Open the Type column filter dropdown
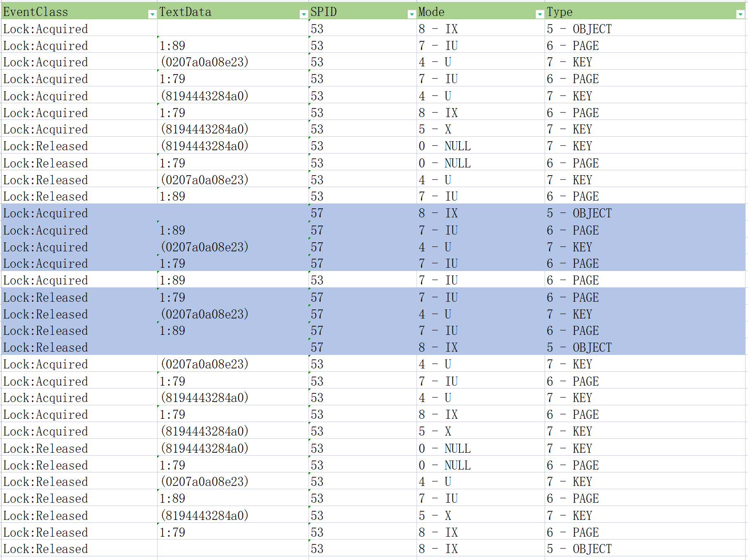748x560 pixels. pyautogui.click(x=740, y=14)
